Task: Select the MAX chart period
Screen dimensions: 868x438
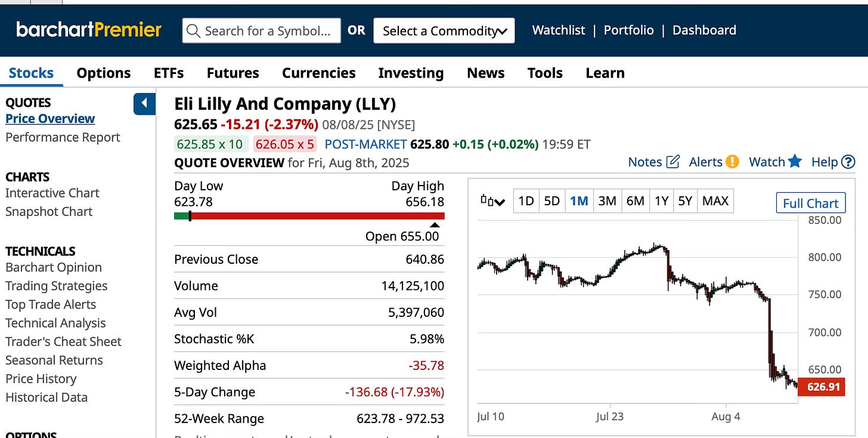Action: coord(715,201)
